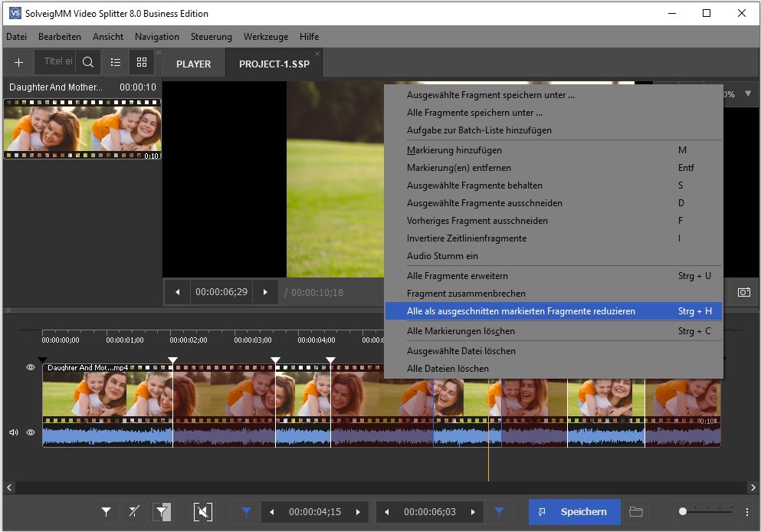This screenshot has height=532, width=761.
Task: Click the timeline scrollbar left arrow
Action: point(9,488)
